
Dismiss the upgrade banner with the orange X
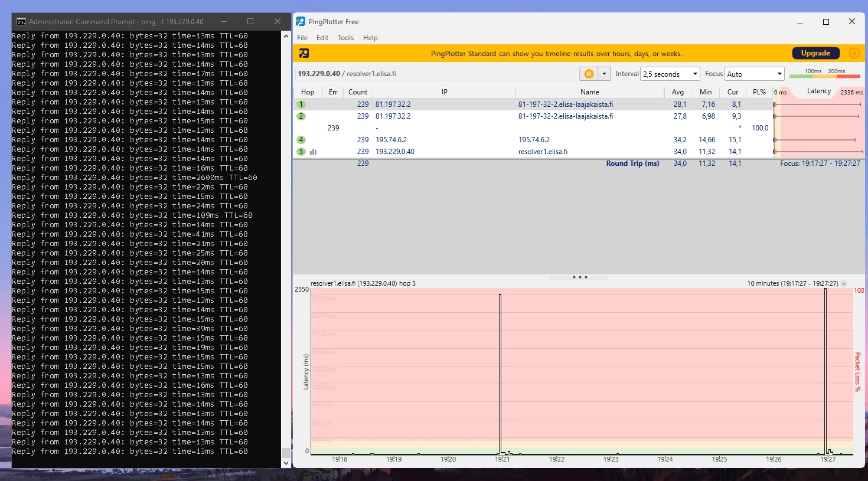[x=854, y=53]
